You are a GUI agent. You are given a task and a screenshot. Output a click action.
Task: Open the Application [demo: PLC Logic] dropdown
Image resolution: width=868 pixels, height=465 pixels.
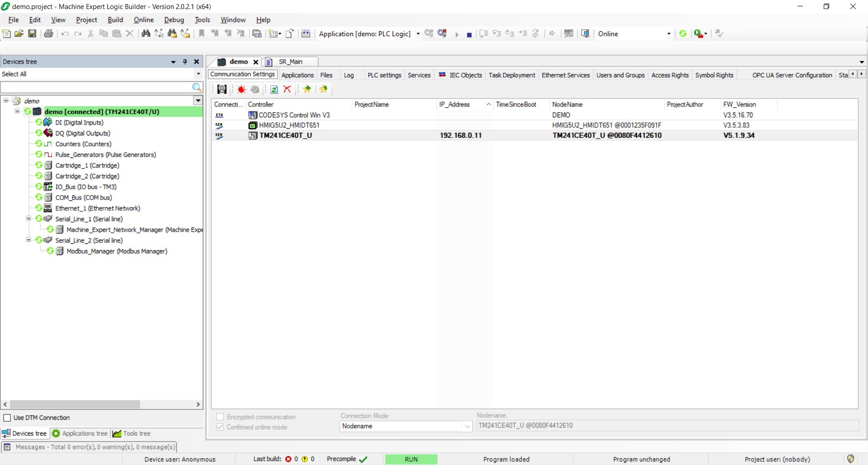coord(418,34)
